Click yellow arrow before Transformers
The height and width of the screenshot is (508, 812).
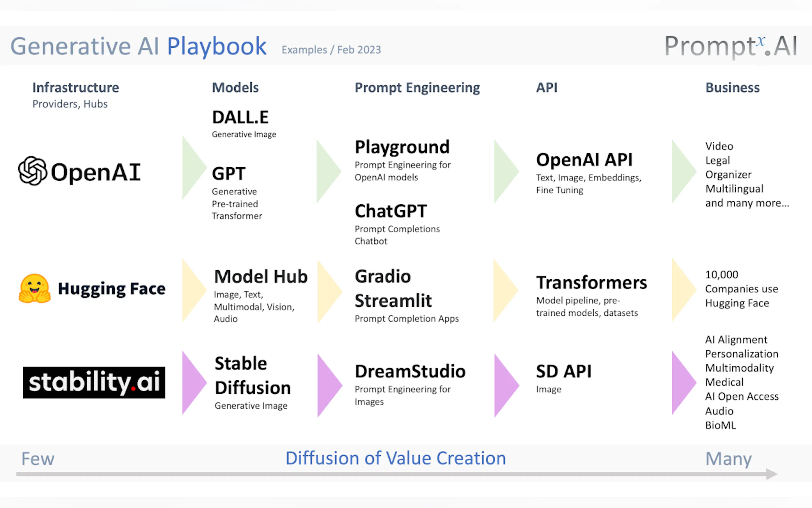click(x=504, y=290)
